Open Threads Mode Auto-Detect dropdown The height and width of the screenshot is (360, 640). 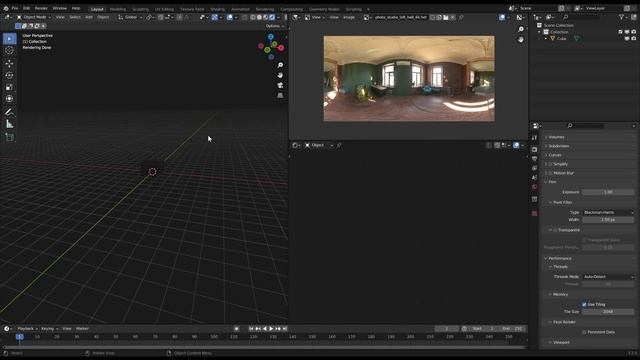click(x=608, y=277)
